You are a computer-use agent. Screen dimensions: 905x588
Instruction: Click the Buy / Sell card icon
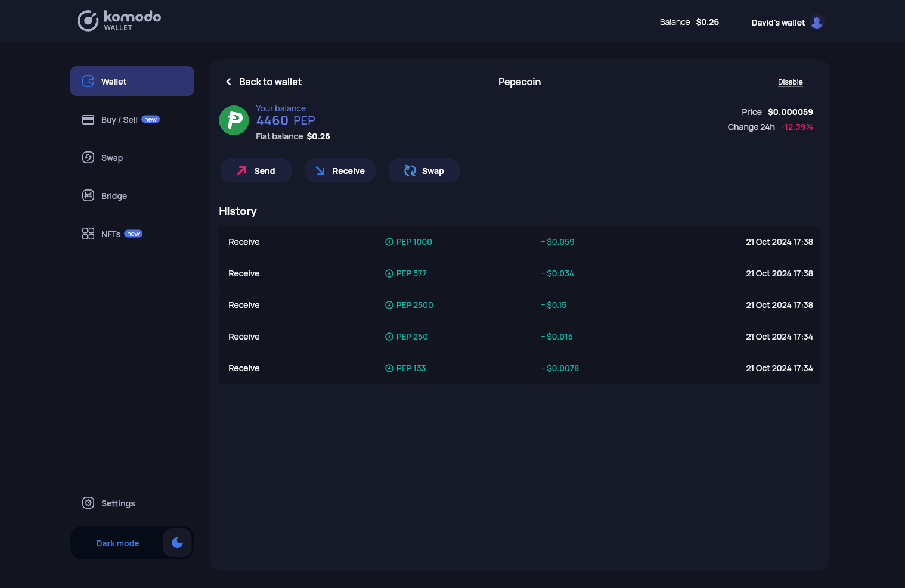[x=88, y=119]
